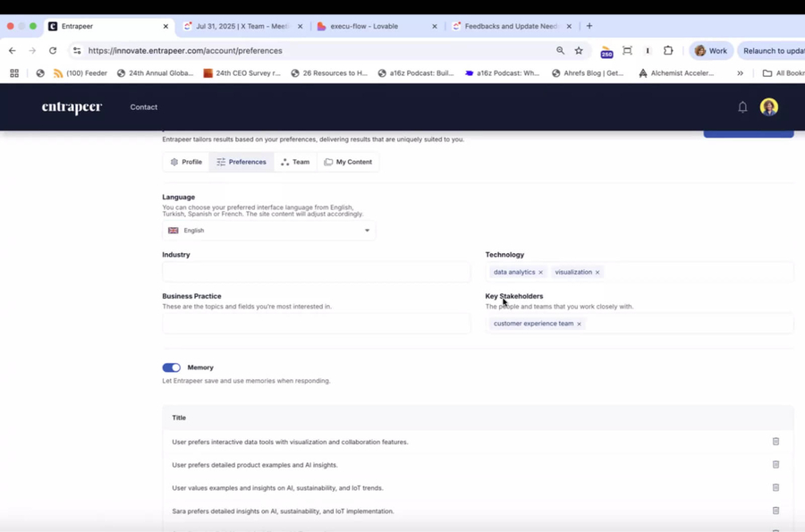Delete the interactive data tools memory
Image resolution: width=805 pixels, height=532 pixels.
point(775,442)
